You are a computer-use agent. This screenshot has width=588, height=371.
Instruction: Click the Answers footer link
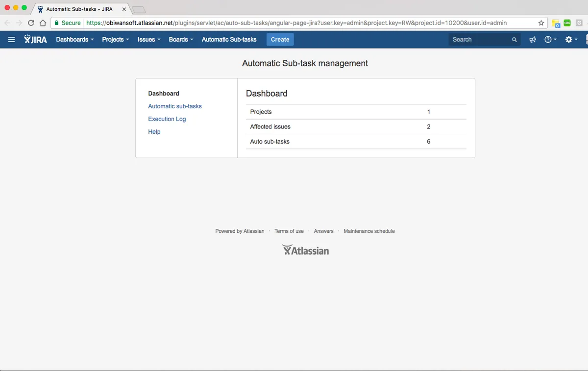click(323, 231)
